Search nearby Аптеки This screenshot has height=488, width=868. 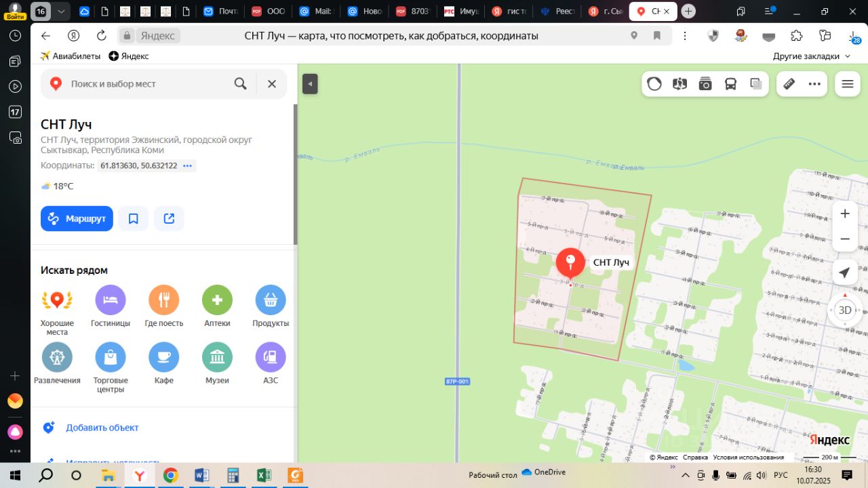coord(218,306)
